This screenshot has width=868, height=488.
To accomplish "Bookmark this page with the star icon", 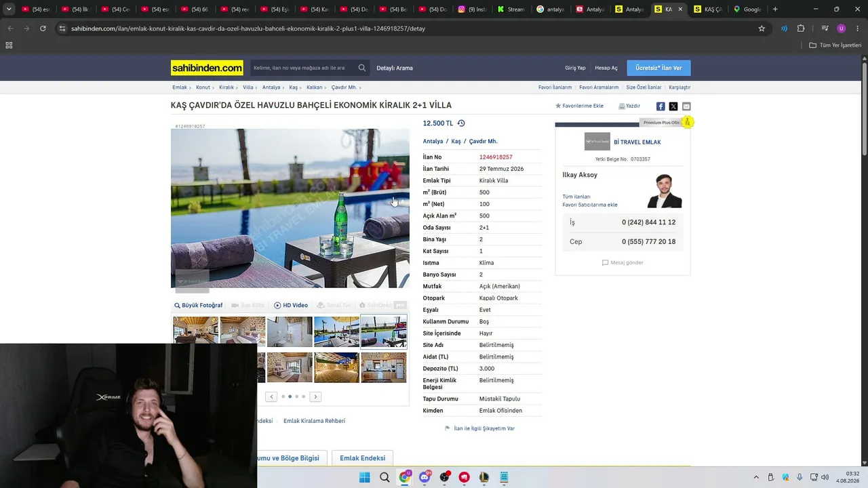I will coord(762,28).
